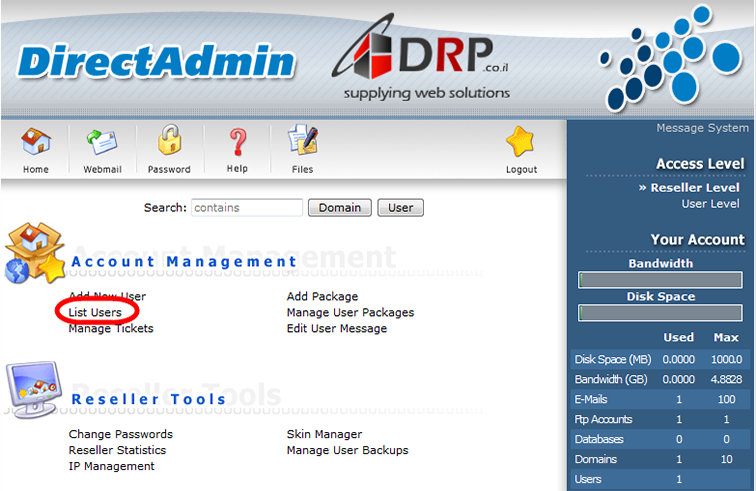Open the Skin Manager link

[324, 435]
